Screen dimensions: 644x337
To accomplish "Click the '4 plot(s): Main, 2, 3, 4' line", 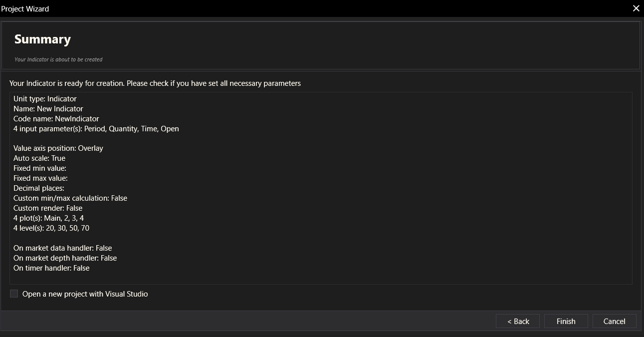I will coord(52,218).
